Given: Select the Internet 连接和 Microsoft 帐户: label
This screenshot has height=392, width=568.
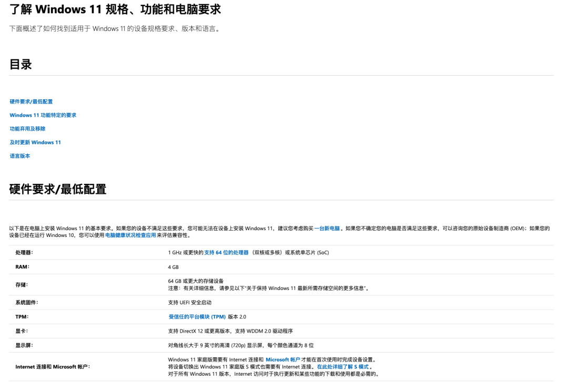Looking at the screenshot, I should pyautogui.click(x=53, y=367).
